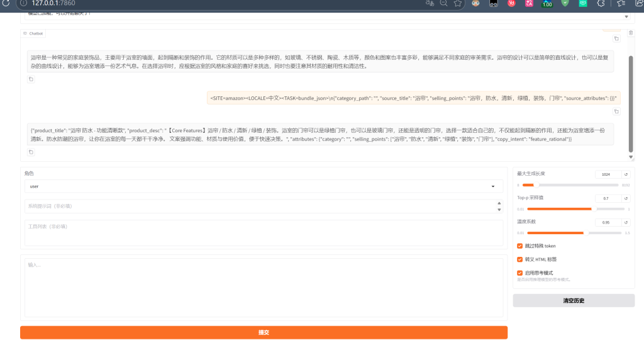Copy the SITE=amazon user message
Viewport: 644px width, 340px height.
click(616, 111)
